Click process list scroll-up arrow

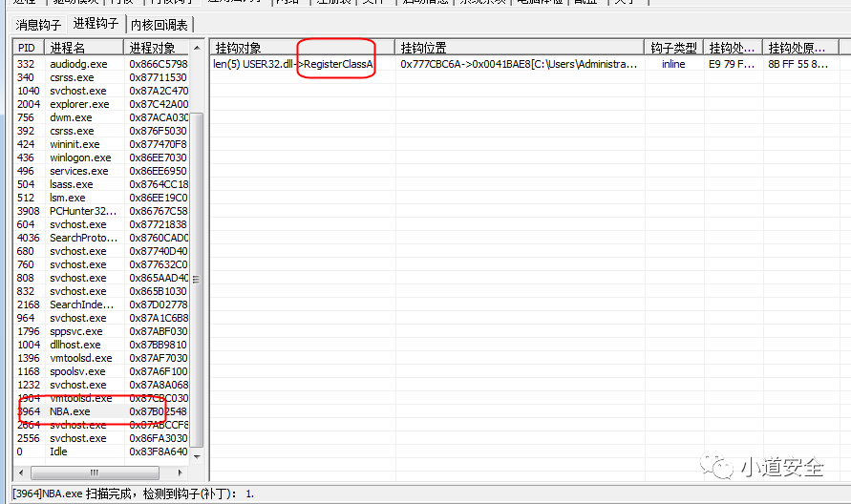pos(197,48)
